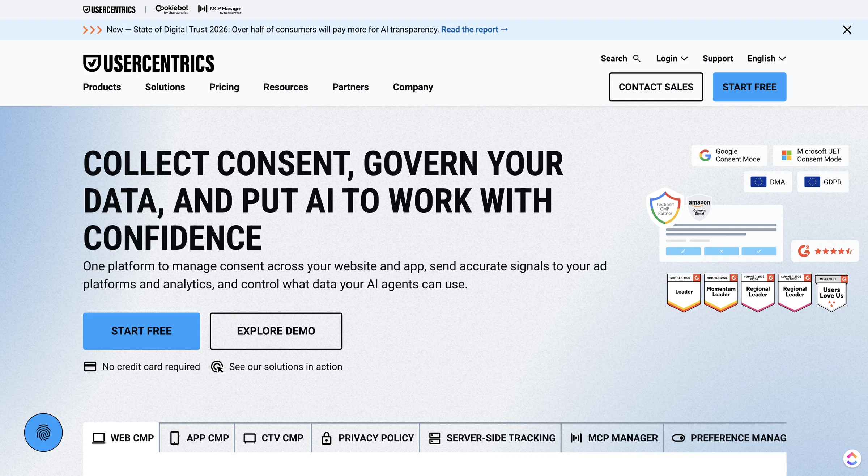Click the checkmark button in consent mockup
Viewport: 868px width, 476px height.
pyautogui.click(x=759, y=251)
